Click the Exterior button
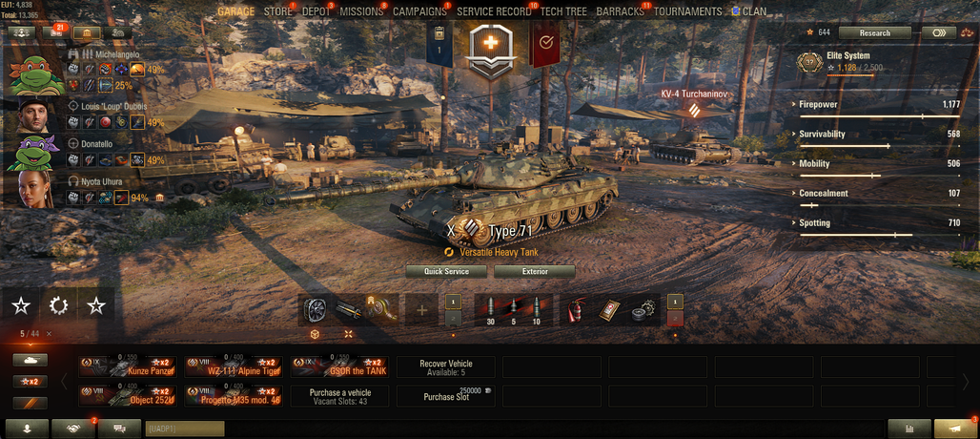Screen dimensions: 980x439 tap(535, 271)
